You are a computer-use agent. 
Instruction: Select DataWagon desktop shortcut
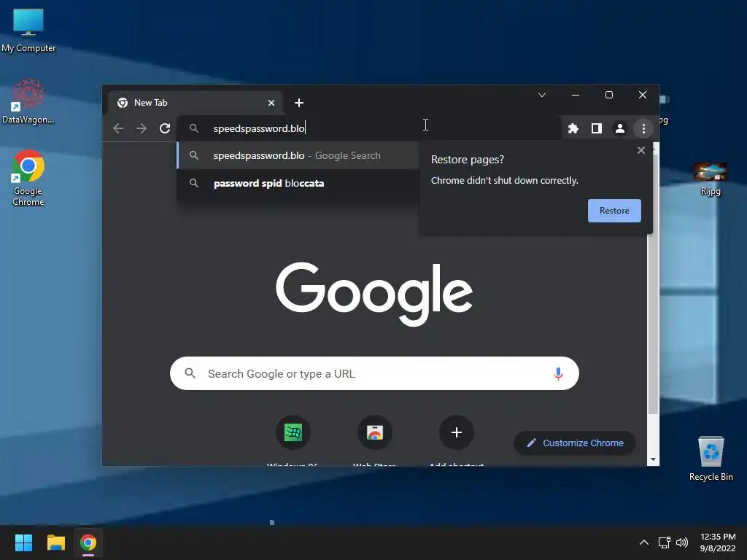(x=28, y=101)
